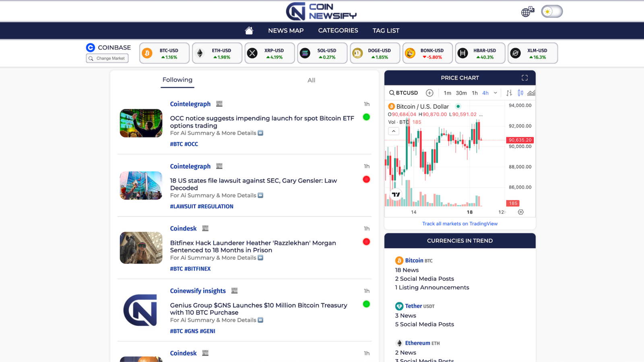644x362 pixels.
Task: Open the Change Market selector
Action: click(x=107, y=58)
